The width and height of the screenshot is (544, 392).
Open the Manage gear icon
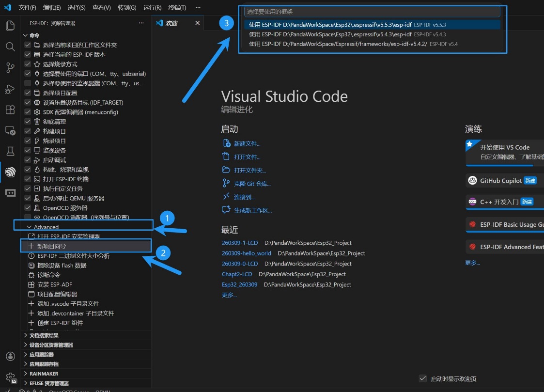pyautogui.click(x=10, y=377)
